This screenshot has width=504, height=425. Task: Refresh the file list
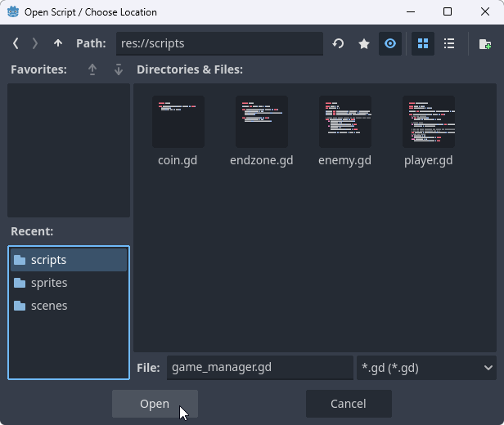click(x=338, y=43)
